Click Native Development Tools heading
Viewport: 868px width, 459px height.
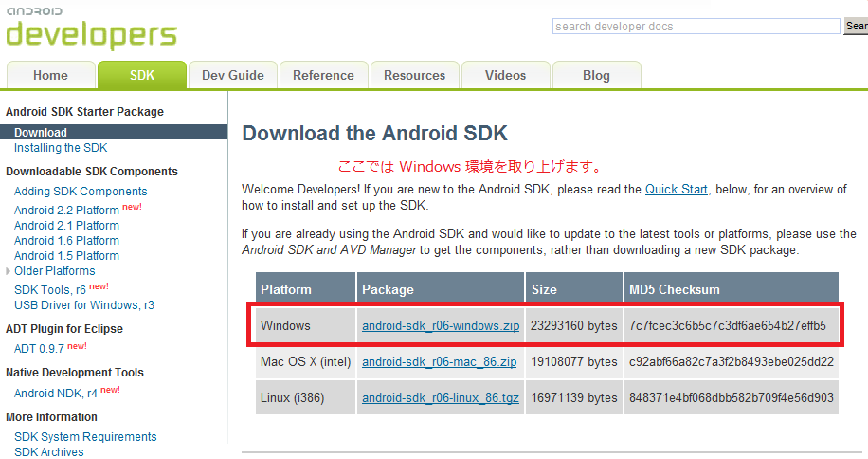point(75,373)
